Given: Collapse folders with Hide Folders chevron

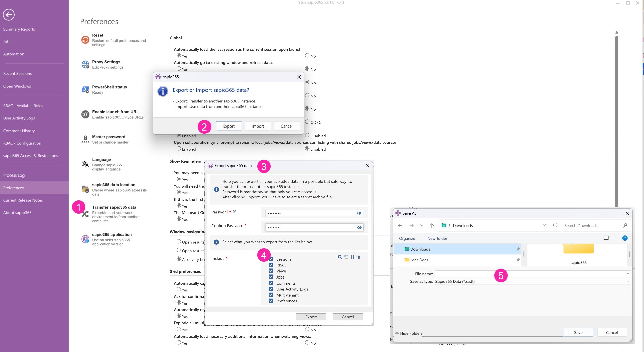Looking at the screenshot, I should point(397,333).
